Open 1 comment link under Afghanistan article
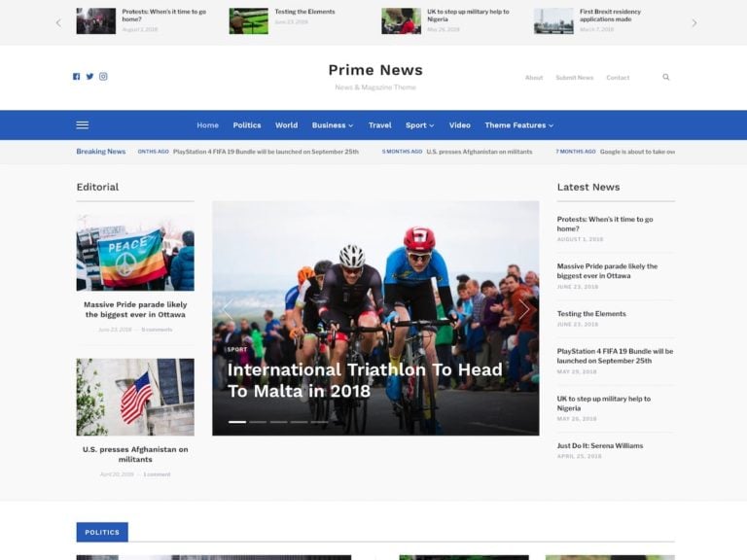Screen dimensions: 747x560 point(157,474)
